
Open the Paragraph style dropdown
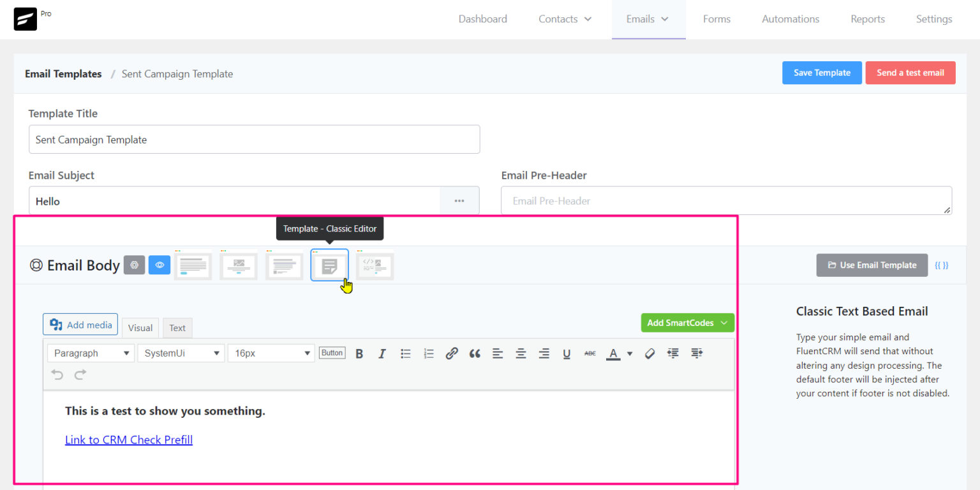(90, 353)
